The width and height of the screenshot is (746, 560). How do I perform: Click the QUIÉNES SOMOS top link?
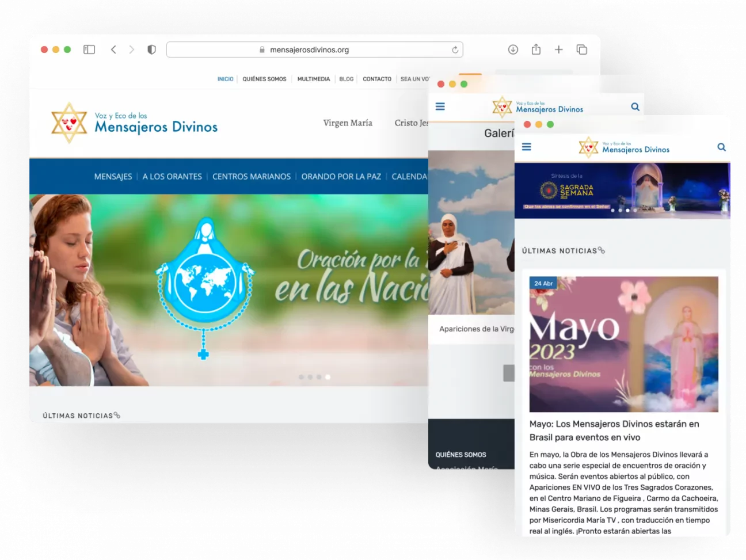point(264,79)
